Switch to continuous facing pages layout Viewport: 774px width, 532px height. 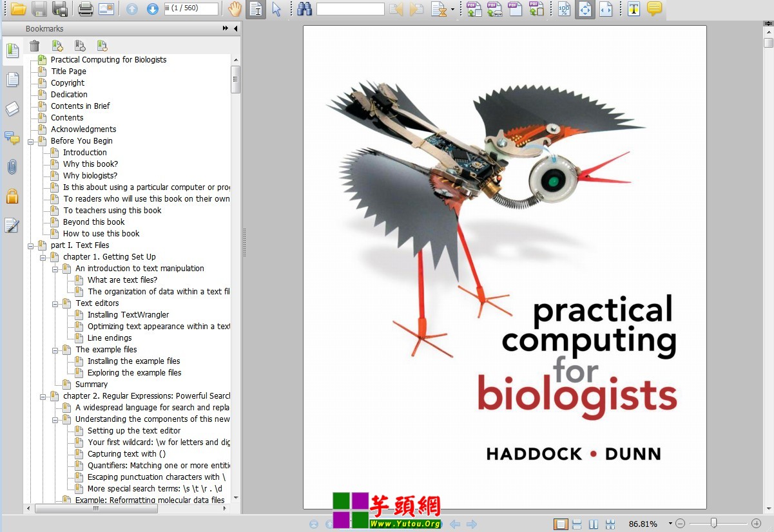coord(610,524)
